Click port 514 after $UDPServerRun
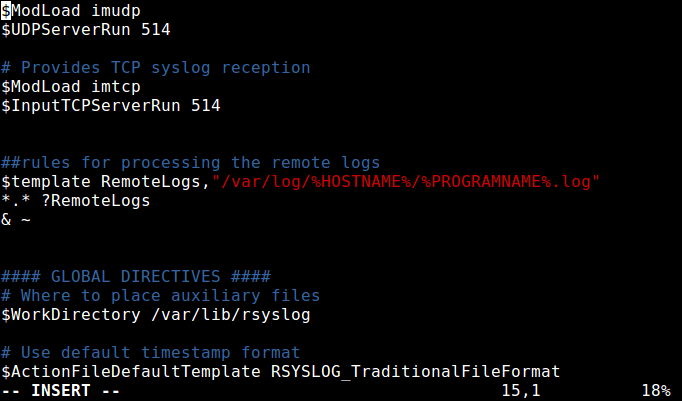This screenshot has width=682, height=401. (x=155, y=29)
